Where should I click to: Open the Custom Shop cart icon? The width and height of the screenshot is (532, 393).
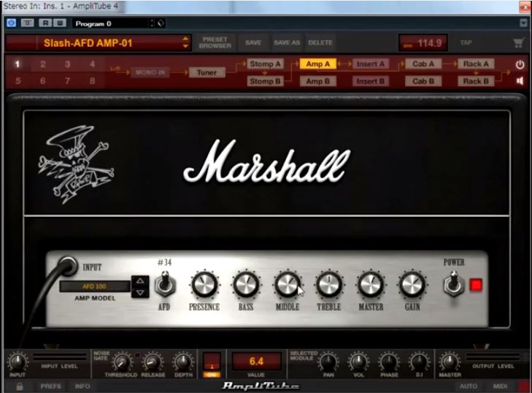point(518,43)
